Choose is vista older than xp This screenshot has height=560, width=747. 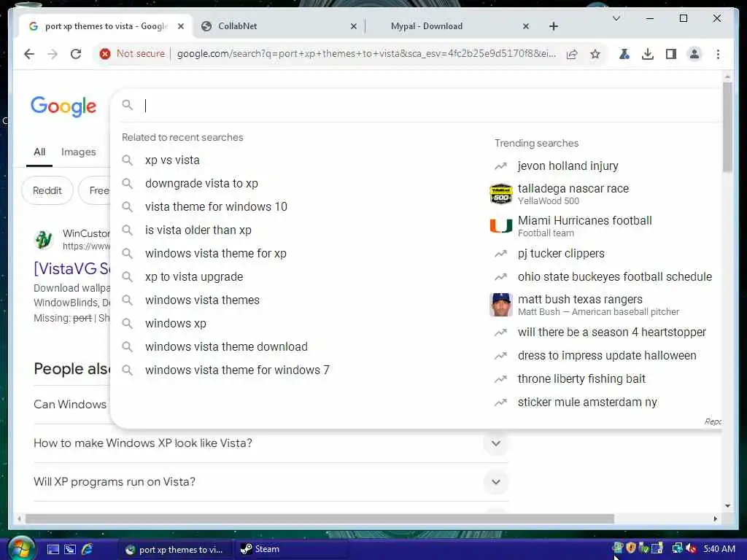(198, 230)
